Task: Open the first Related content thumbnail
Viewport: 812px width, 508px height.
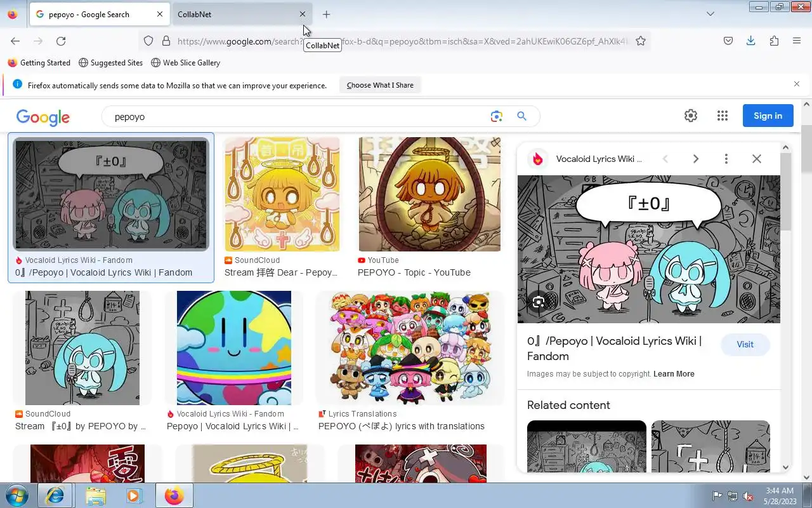Action: point(587,446)
